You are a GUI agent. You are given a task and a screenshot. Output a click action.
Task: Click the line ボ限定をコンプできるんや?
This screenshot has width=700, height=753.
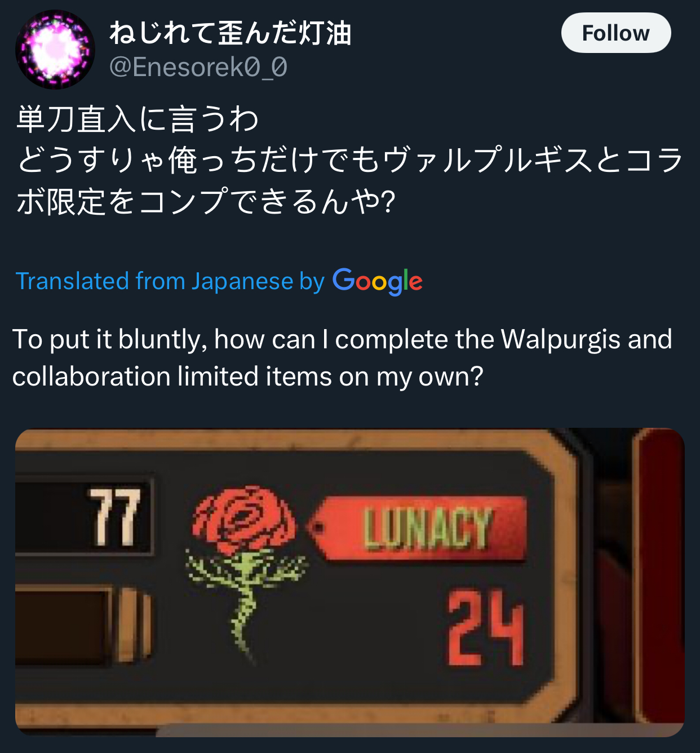point(206,201)
